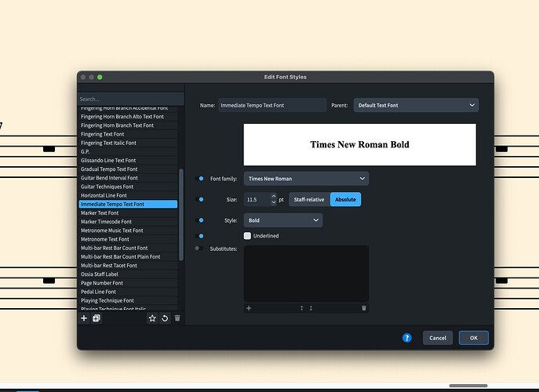The width and height of the screenshot is (539, 392).
Task: Click the green window zoom button
Action: 100,77
